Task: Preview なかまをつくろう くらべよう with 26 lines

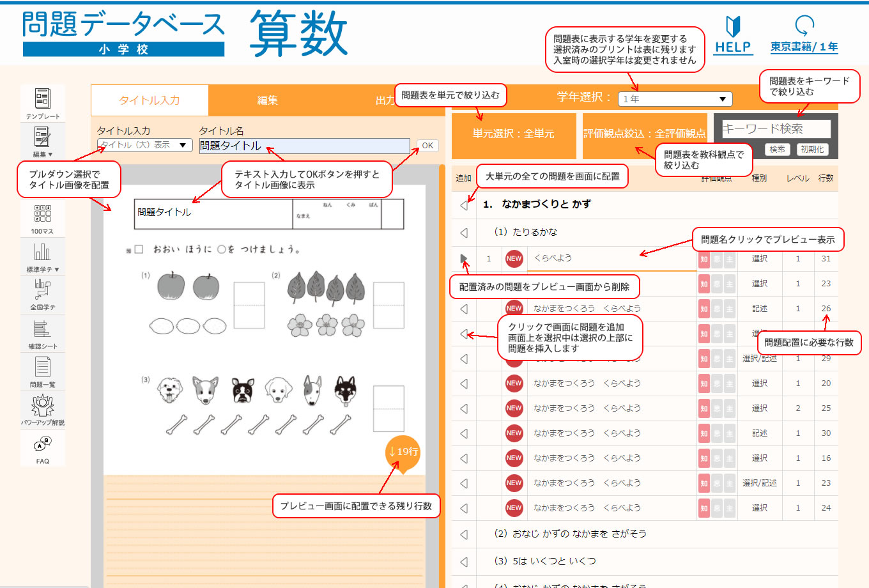Action: click(x=587, y=309)
